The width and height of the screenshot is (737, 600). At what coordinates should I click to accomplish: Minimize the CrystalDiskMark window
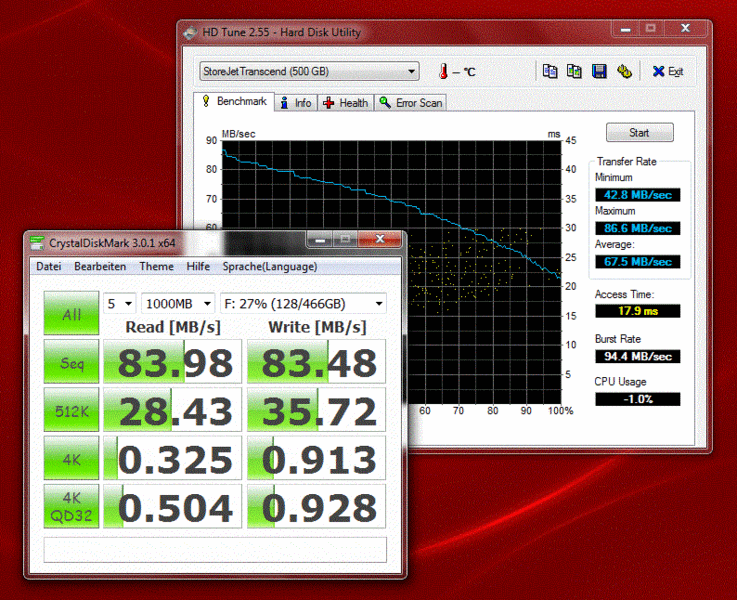(x=320, y=240)
